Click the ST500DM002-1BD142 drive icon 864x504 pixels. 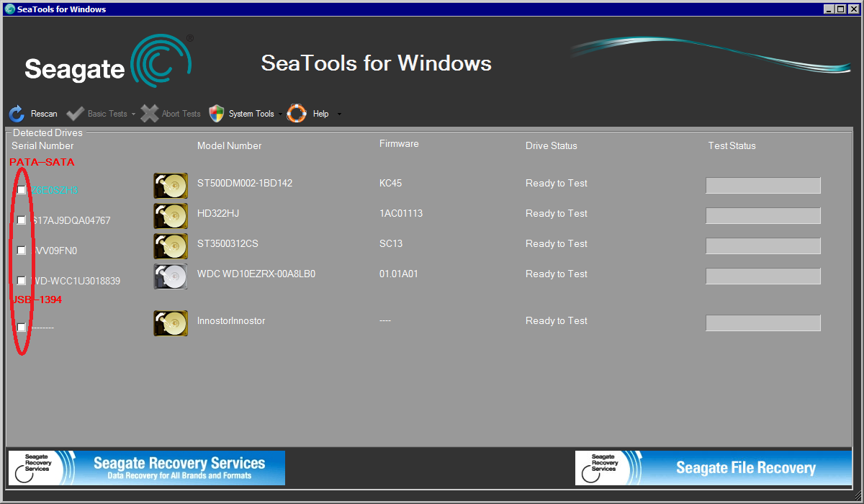click(171, 186)
